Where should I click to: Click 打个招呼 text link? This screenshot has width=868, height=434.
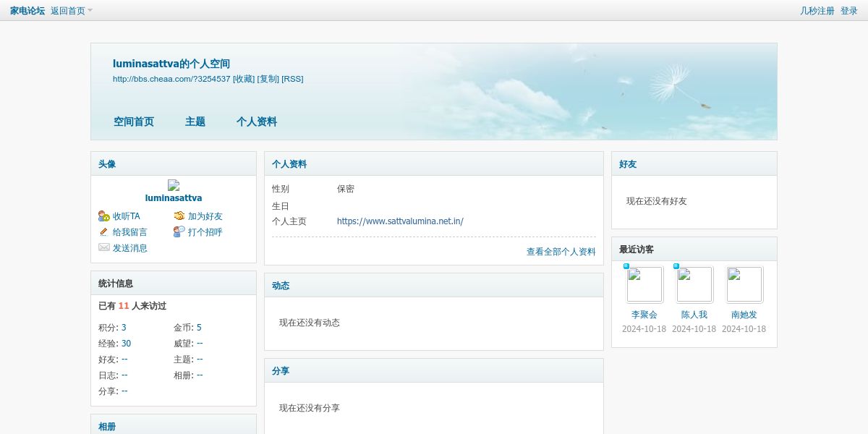coord(205,232)
